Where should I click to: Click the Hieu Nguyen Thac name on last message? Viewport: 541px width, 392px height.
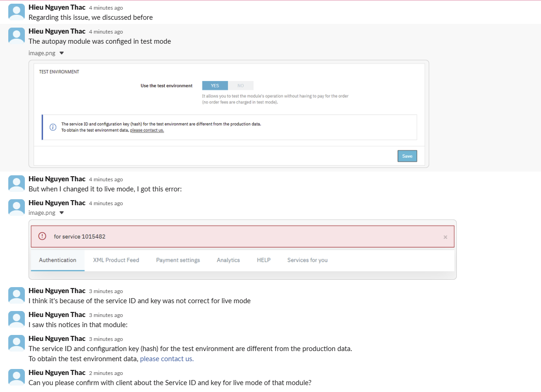click(57, 373)
